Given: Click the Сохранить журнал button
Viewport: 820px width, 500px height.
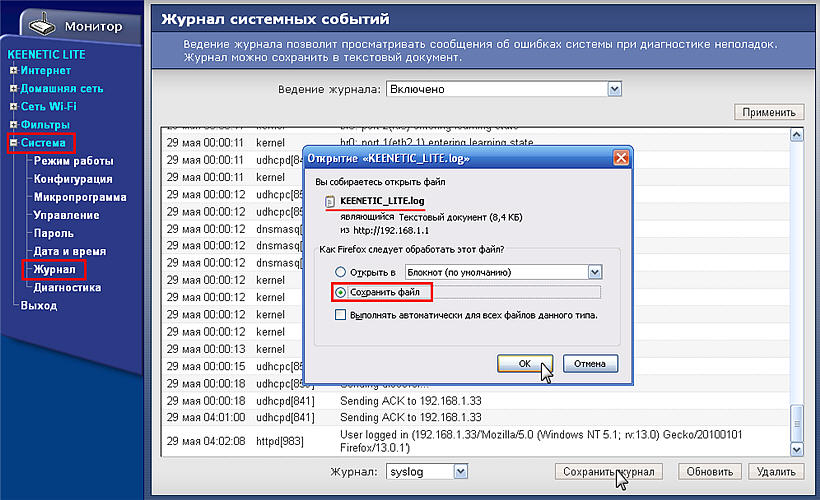Looking at the screenshot, I should point(608,471).
